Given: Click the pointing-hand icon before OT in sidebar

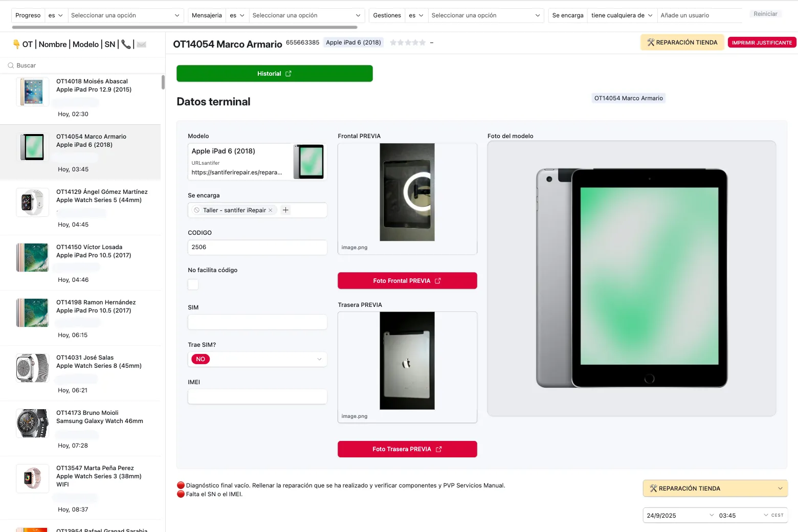Looking at the screenshot, I should [16, 44].
